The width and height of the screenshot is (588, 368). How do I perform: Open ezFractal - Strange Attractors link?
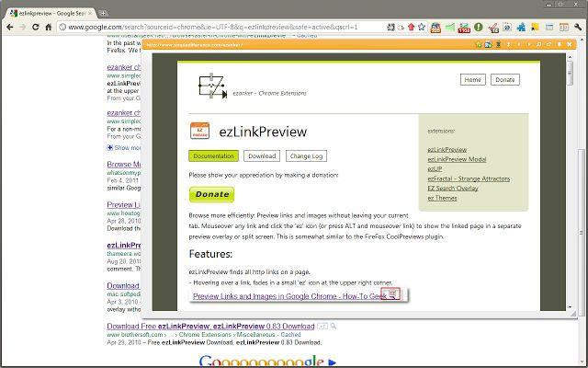tap(469, 178)
